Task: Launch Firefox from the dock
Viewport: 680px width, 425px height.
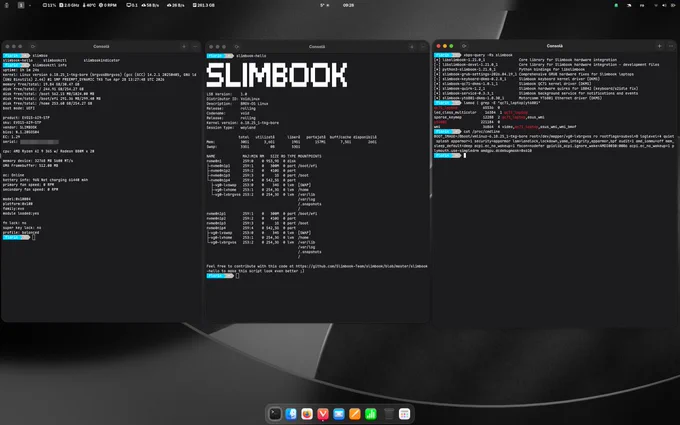Action: [x=307, y=414]
